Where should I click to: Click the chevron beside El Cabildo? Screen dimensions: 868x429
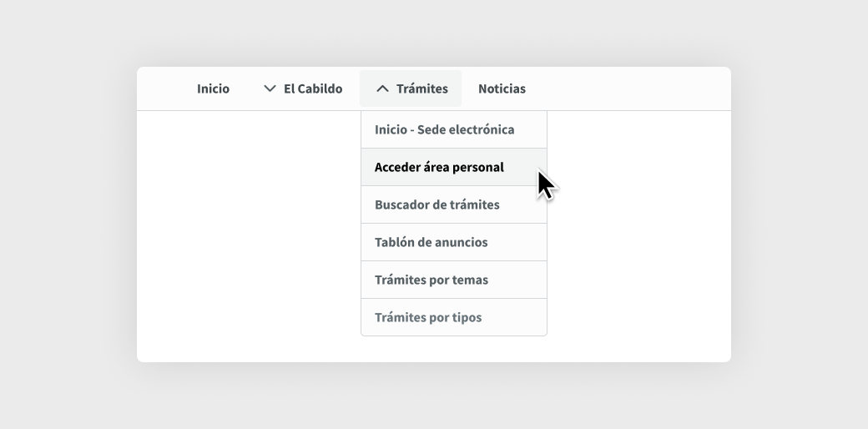click(x=270, y=88)
